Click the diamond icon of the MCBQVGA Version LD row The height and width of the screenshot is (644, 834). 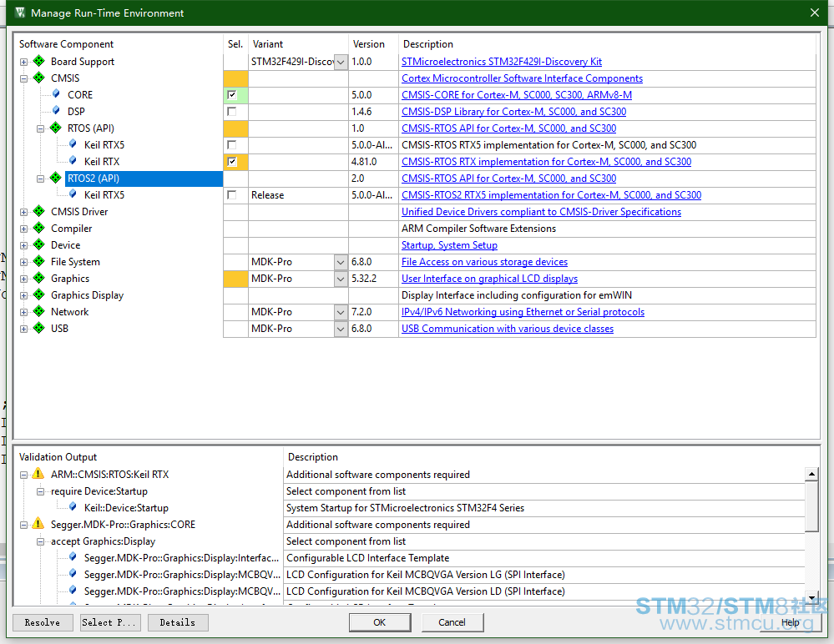point(73,591)
